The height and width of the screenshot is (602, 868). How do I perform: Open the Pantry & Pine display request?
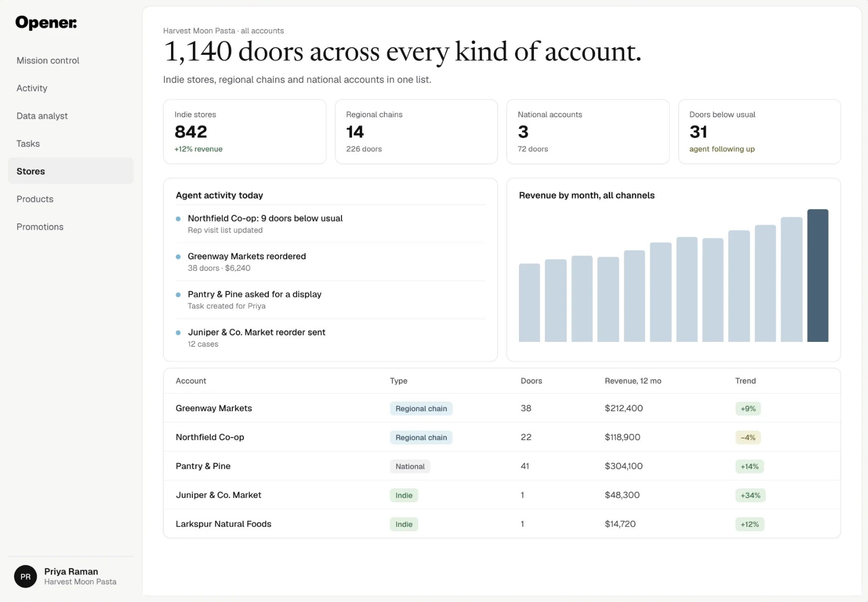coord(330,300)
